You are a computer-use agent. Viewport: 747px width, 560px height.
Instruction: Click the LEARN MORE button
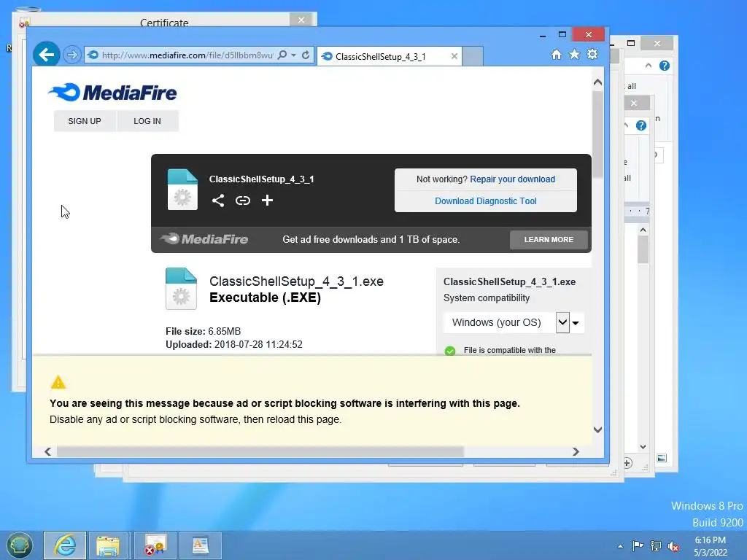coord(549,239)
